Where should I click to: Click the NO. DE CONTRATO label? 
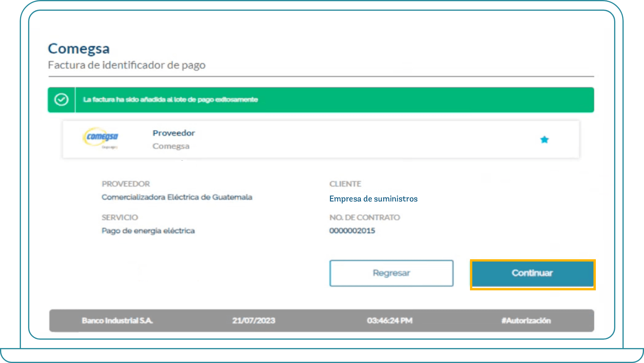pyautogui.click(x=364, y=217)
